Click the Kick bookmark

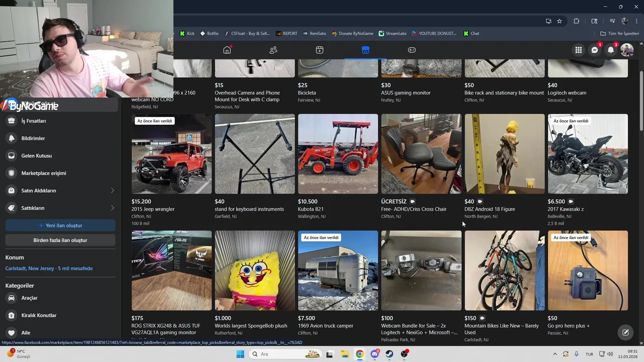(187, 34)
